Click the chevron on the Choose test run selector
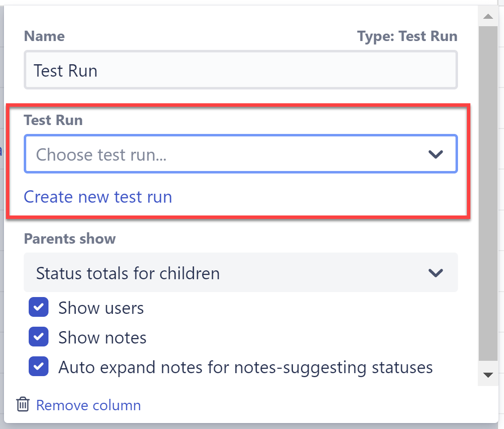504x429 pixels. [436, 154]
